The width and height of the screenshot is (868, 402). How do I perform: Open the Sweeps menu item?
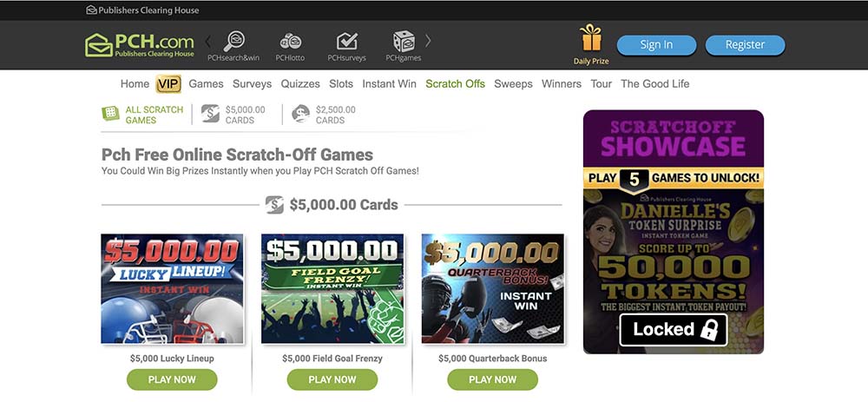(513, 83)
